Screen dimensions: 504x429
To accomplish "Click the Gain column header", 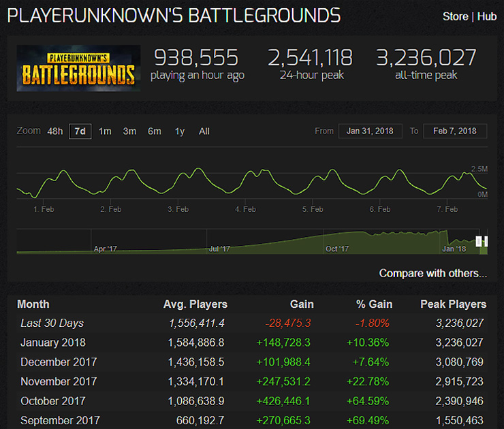I will coord(302,304).
